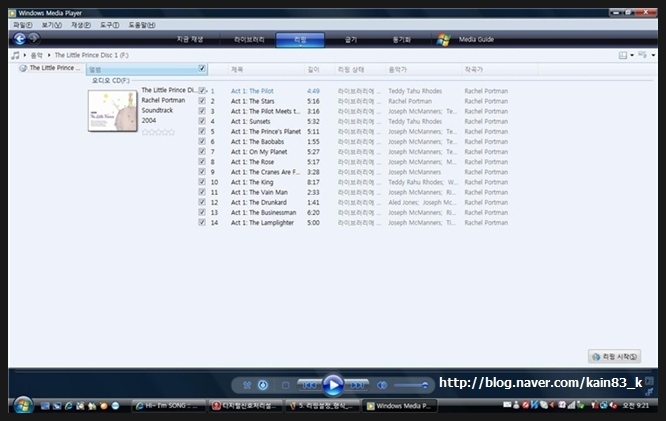Click the 리핑 시작 button
The width and height of the screenshot is (666, 421).
click(x=615, y=356)
